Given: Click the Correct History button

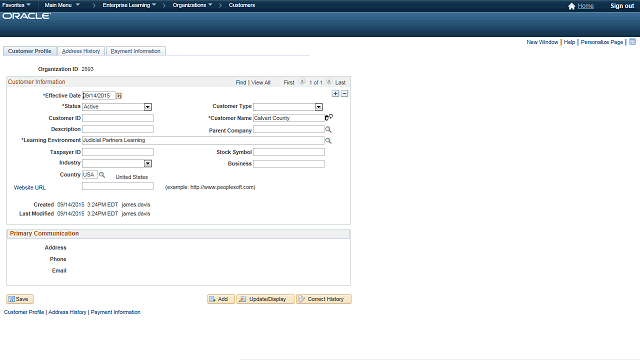Looking at the screenshot, I should pyautogui.click(x=324, y=299).
